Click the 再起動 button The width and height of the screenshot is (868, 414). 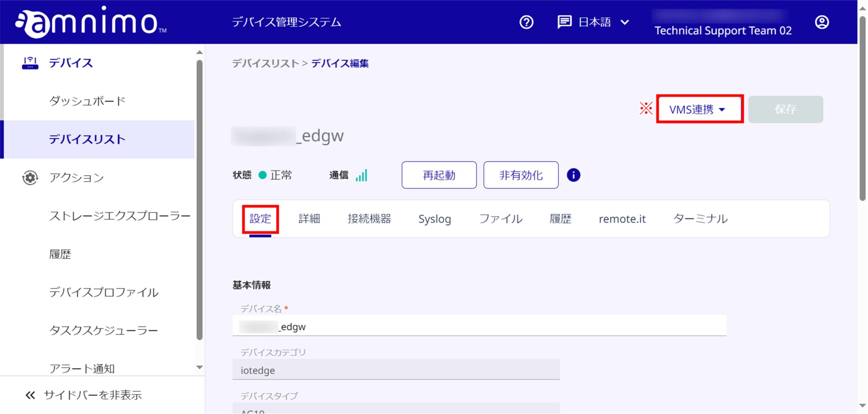pyautogui.click(x=439, y=175)
